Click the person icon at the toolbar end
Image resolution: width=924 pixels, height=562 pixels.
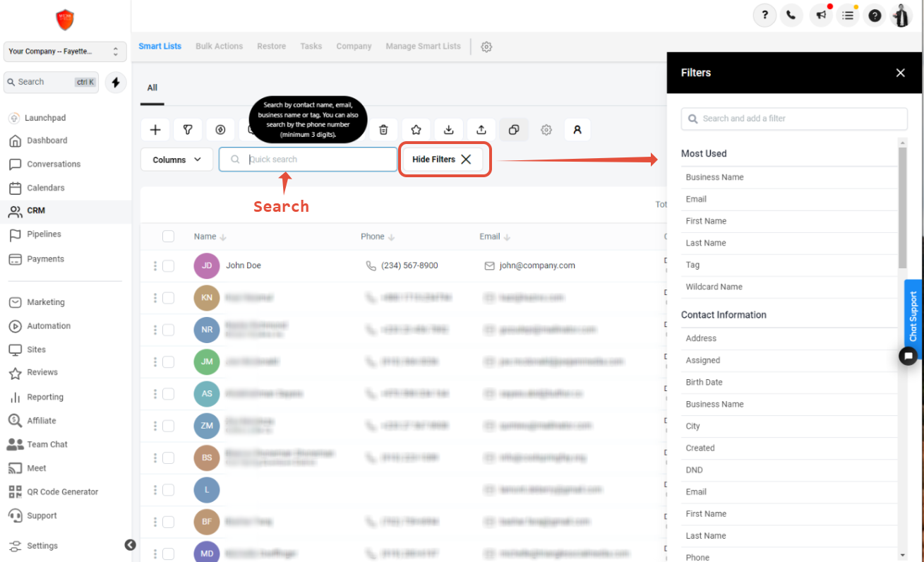pos(577,130)
